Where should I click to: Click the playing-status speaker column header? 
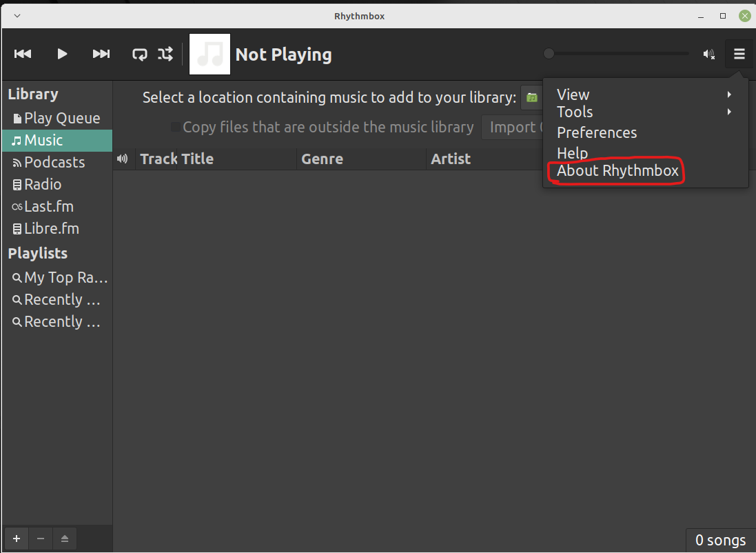tap(123, 159)
